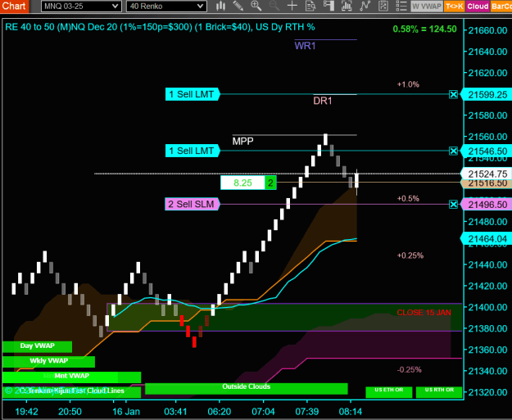This screenshot has height=420, width=512.
Task: Click the 08:14 time axis label
Action: [x=351, y=412]
